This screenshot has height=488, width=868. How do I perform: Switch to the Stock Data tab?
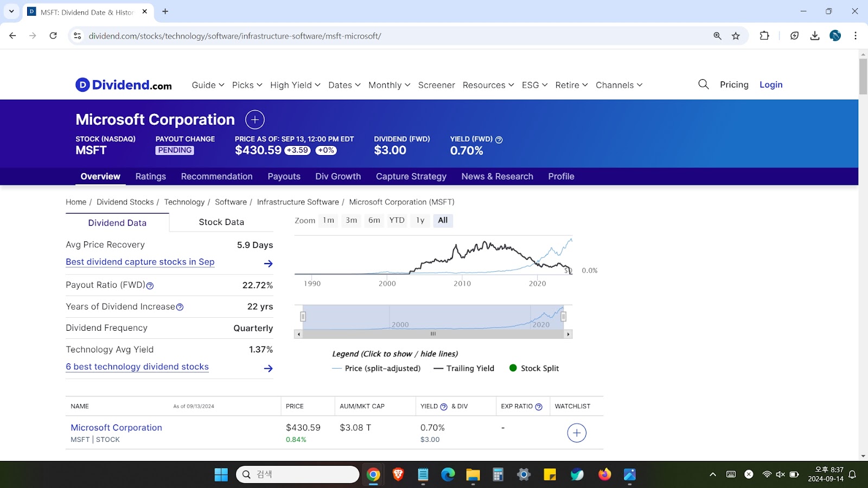tap(221, 222)
